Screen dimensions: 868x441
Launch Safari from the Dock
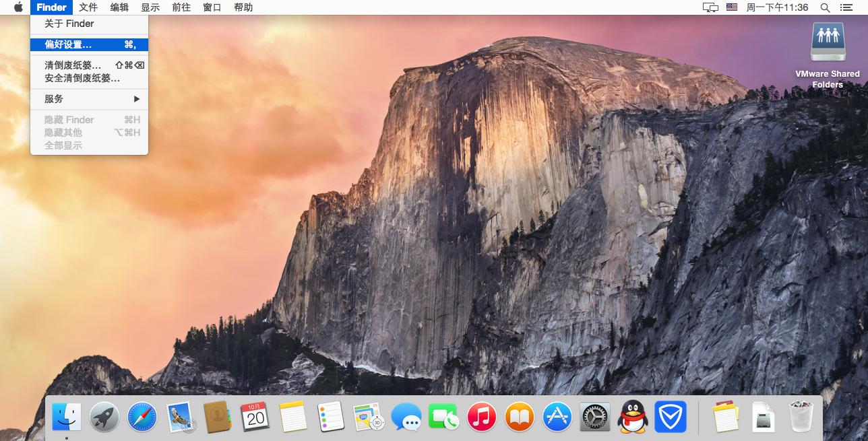(142, 417)
